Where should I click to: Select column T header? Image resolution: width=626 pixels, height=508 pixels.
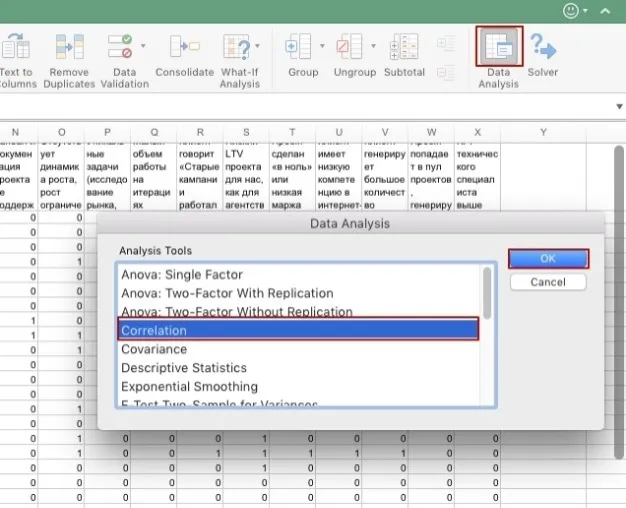pos(293,132)
